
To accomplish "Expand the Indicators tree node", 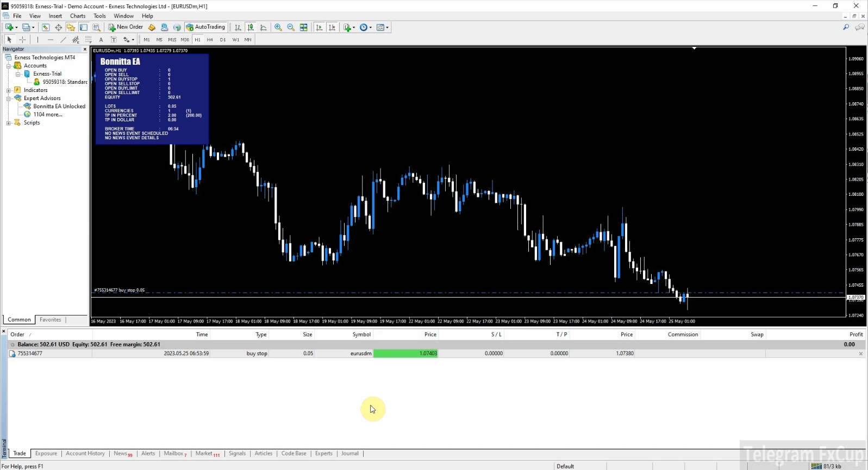I will pyautogui.click(x=9, y=90).
